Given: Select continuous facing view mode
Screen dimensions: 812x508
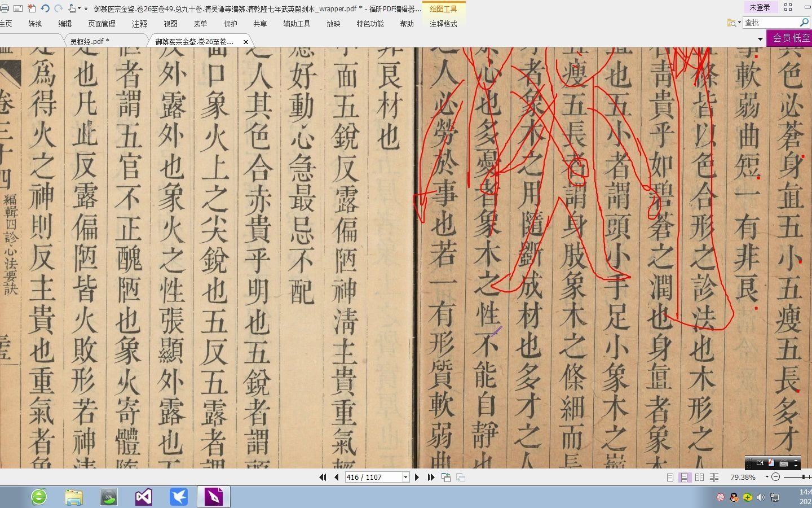Looking at the screenshot, I should click(714, 477).
